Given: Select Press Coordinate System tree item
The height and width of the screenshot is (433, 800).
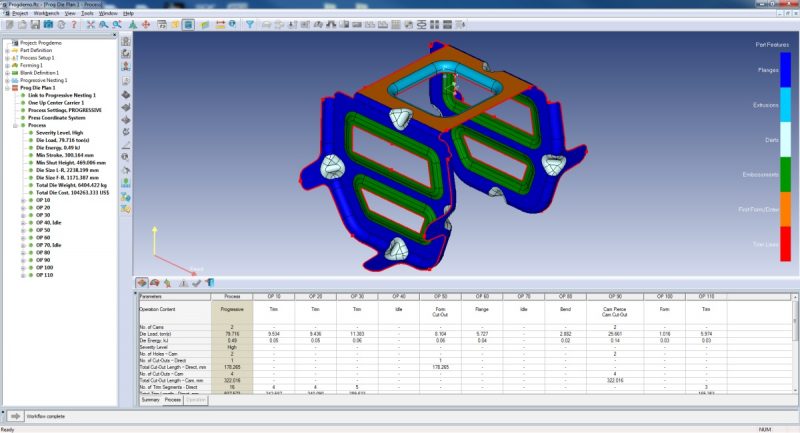Looking at the screenshot, I should pos(57,118).
